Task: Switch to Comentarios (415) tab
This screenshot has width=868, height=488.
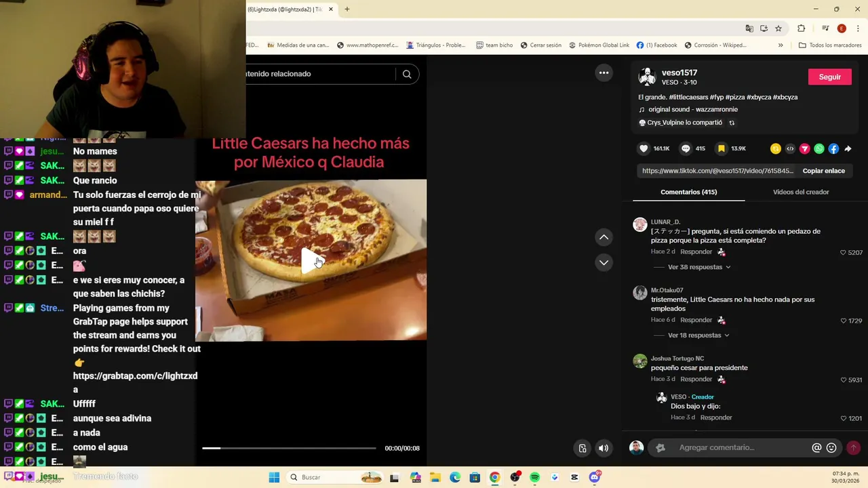Action: coord(688,192)
